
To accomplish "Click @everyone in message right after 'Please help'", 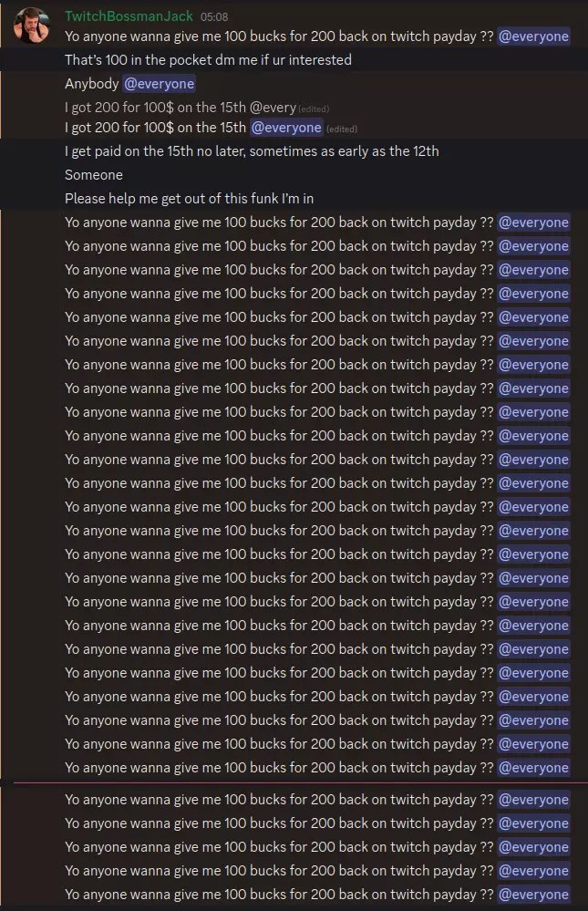I will click(x=533, y=223).
